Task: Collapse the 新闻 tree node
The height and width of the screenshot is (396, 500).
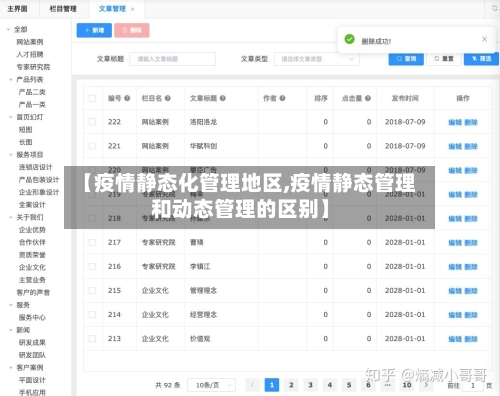Action: point(11,330)
